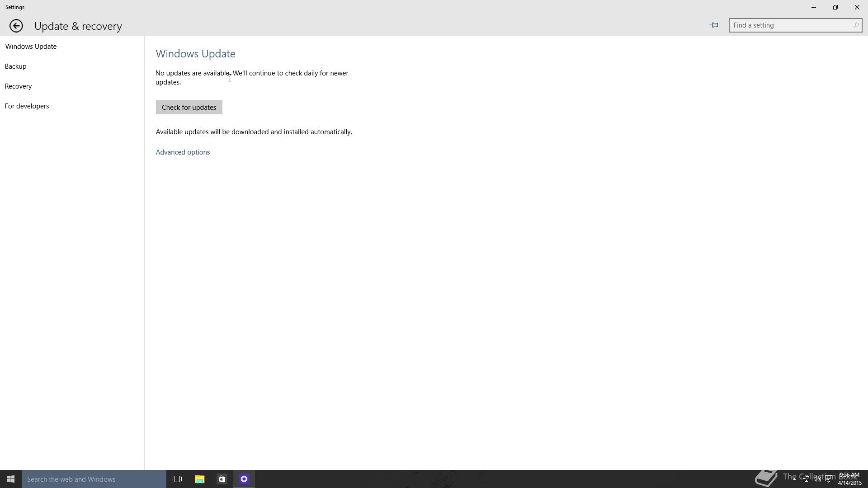The width and height of the screenshot is (868, 488).
Task: Click the 'No updates are available' message
Action: point(252,78)
